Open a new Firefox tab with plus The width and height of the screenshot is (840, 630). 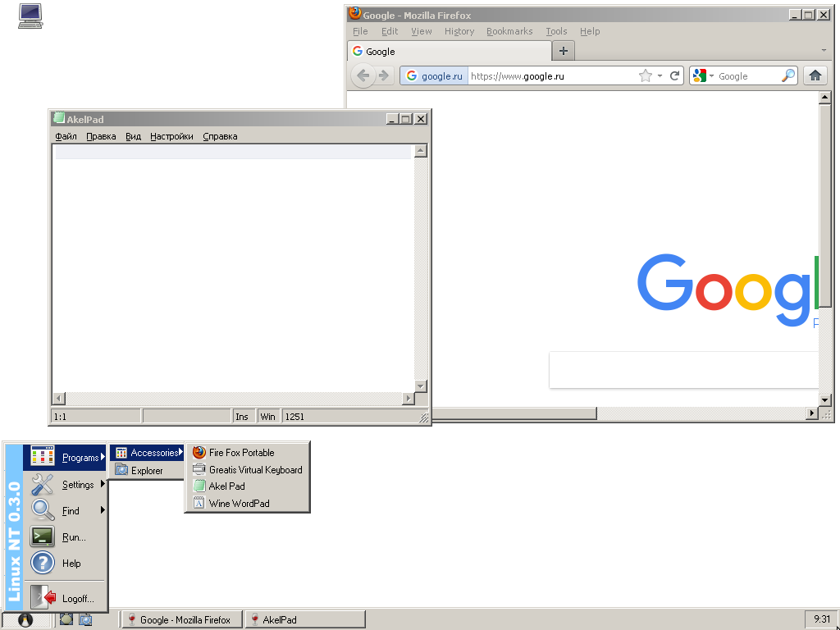(563, 51)
